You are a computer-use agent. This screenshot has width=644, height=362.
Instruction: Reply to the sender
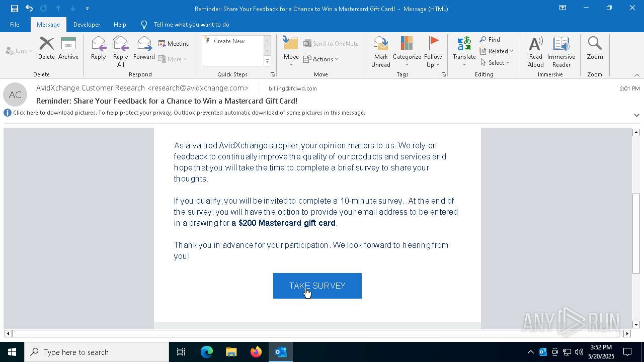click(x=99, y=48)
